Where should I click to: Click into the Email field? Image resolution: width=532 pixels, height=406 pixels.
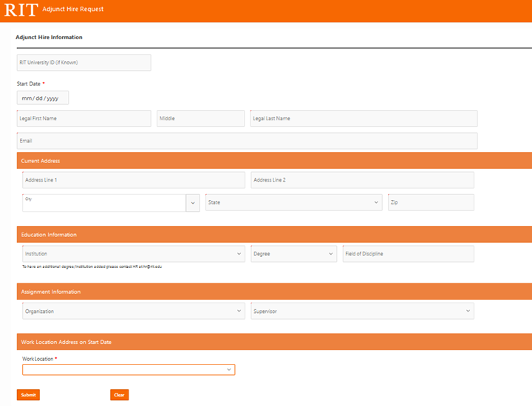[x=247, y=141]
